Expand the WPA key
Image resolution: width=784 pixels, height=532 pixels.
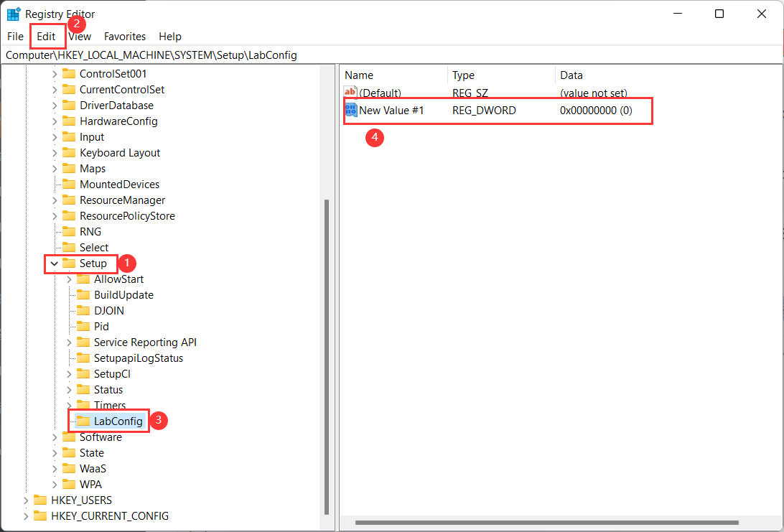click(55, 485)
